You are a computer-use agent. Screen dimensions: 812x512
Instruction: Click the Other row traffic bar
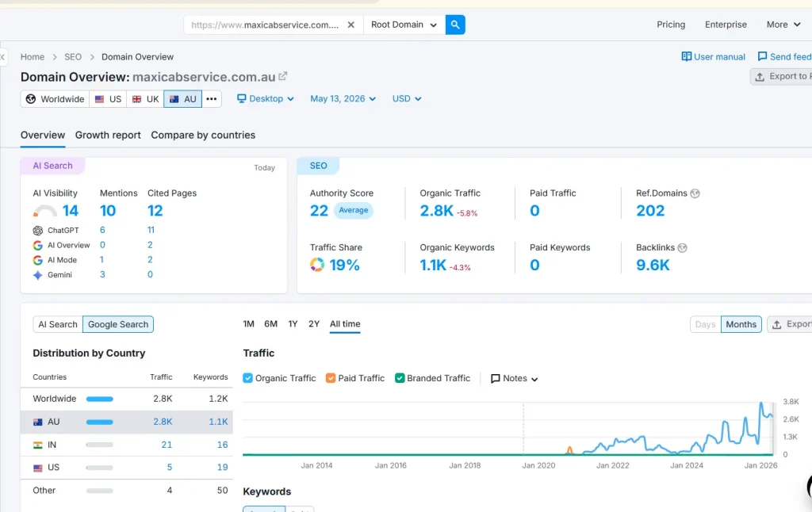click(99, 491)
